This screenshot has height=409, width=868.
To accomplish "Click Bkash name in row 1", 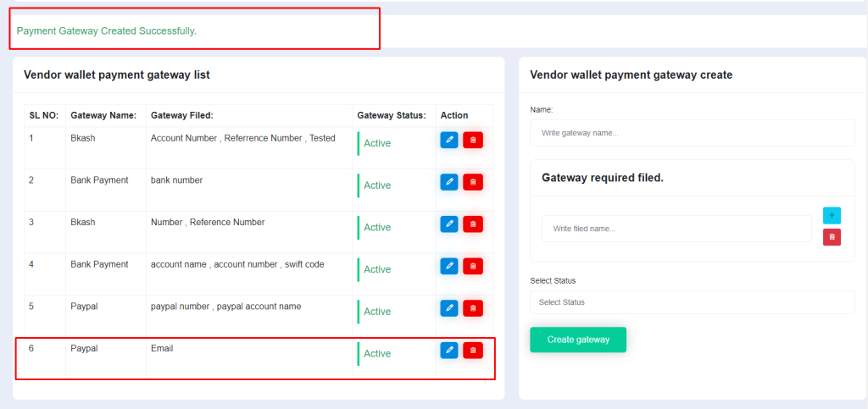I will (82, 138).
